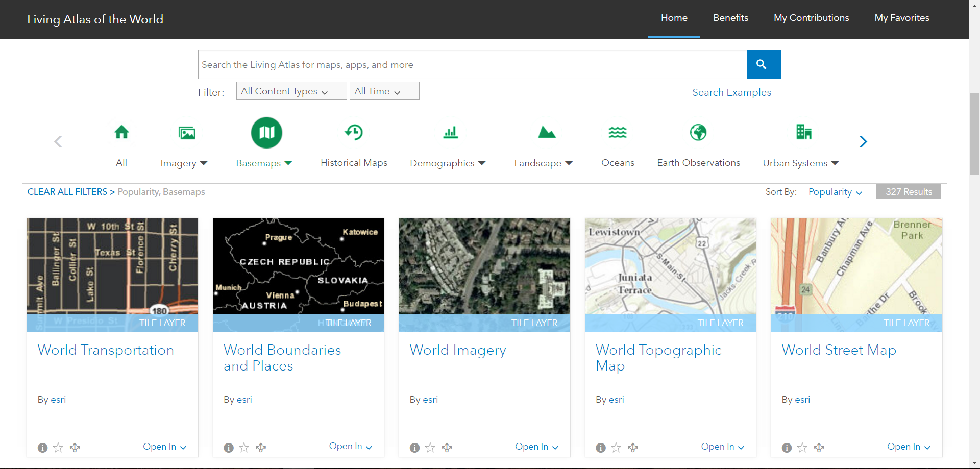The image size is (980, 469).
Task: Open info for World Boundaries and Places
Action: click(x=229, y=448)
